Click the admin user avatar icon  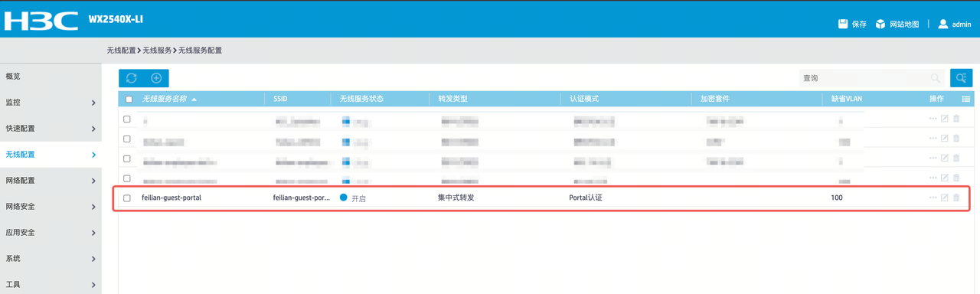coord(943,24)
